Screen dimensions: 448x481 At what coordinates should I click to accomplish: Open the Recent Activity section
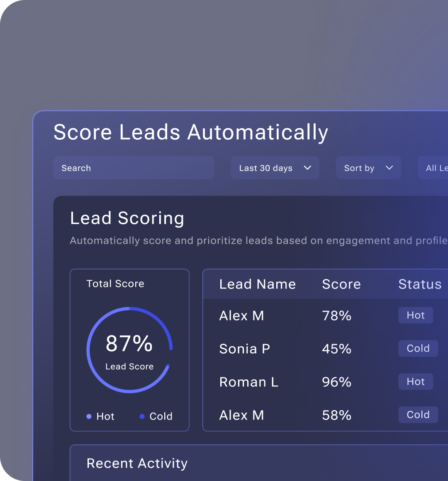137,463
